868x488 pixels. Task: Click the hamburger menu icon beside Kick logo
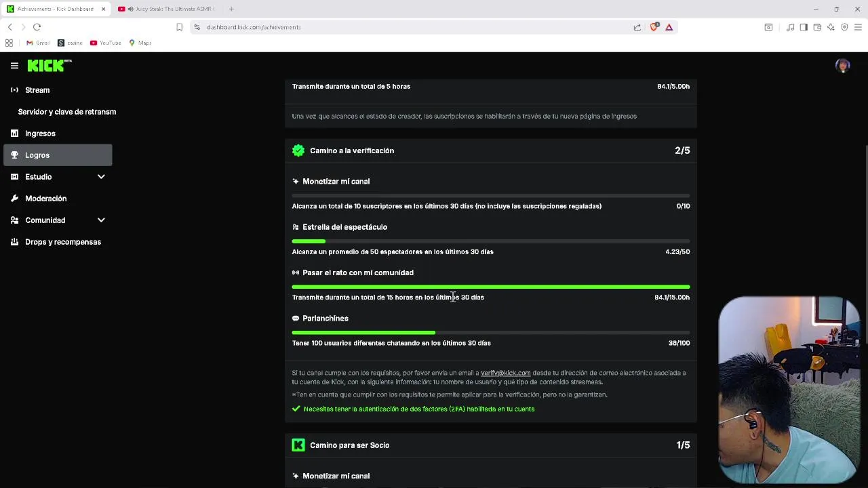tap(14, 66)
